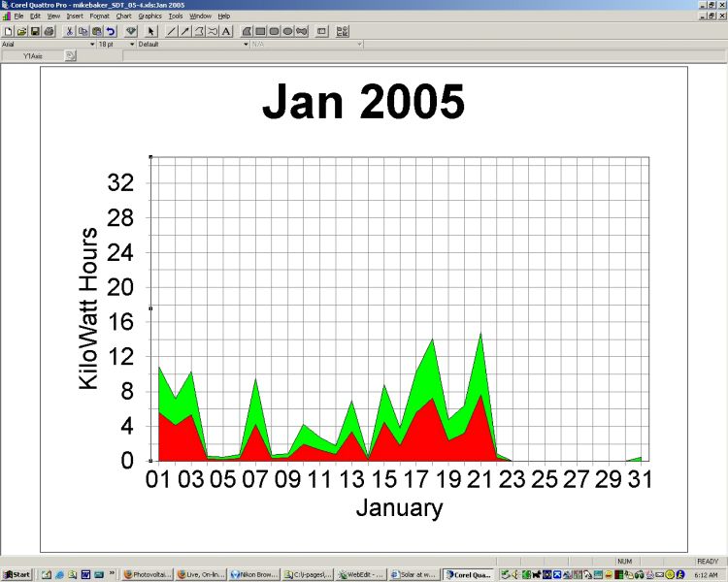Image resolution: width=728 pixels, height=582 pixels.
Task: Select the pointer selection tool
Action: 151,31
